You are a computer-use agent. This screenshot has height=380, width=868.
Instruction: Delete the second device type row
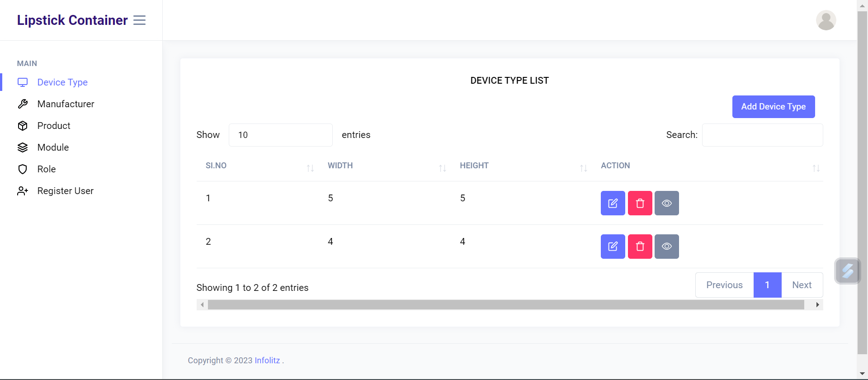coord(640,247)
